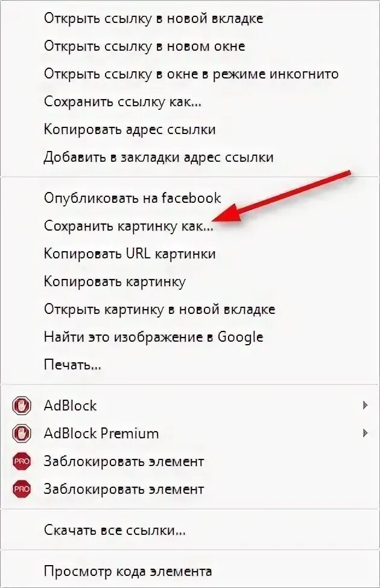This screenshot has width=380, height=588.
Task: Choose Копировать URL картинки
Action: [x=190, y=254]
